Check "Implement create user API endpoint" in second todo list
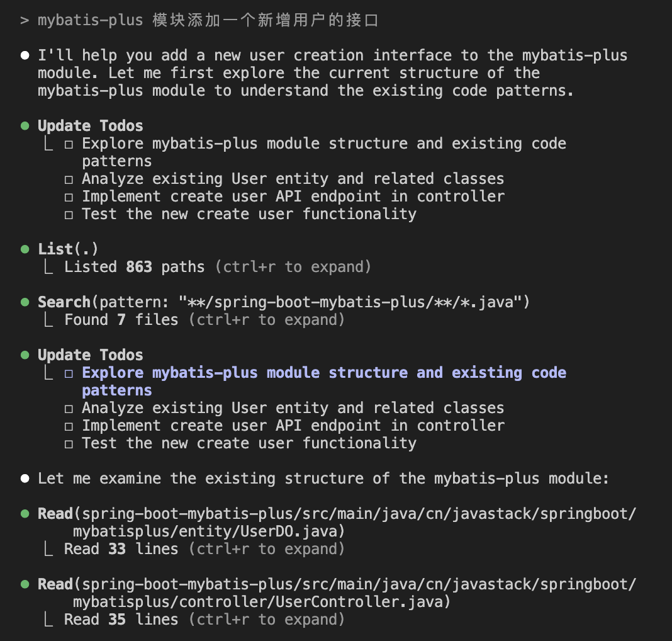 coord(69,426)
